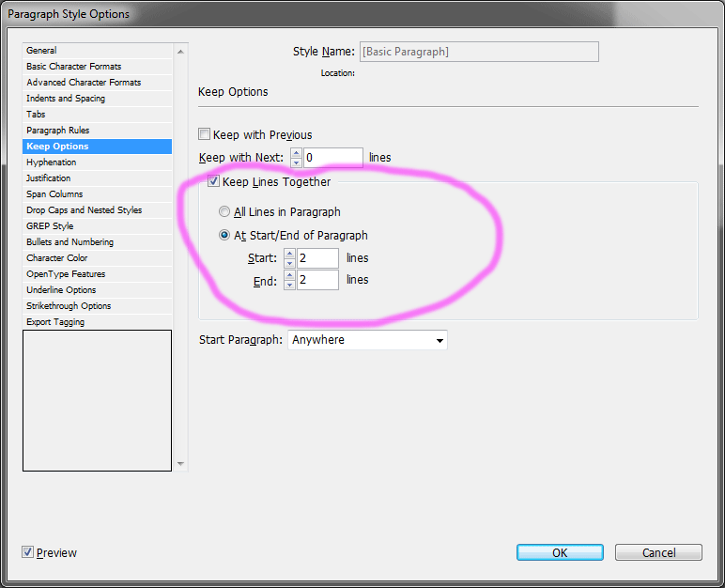Image resolution: width=725 pixels, height=588 pixels.
Task: Open Paragraph Rules category
Action: [97, 131]
